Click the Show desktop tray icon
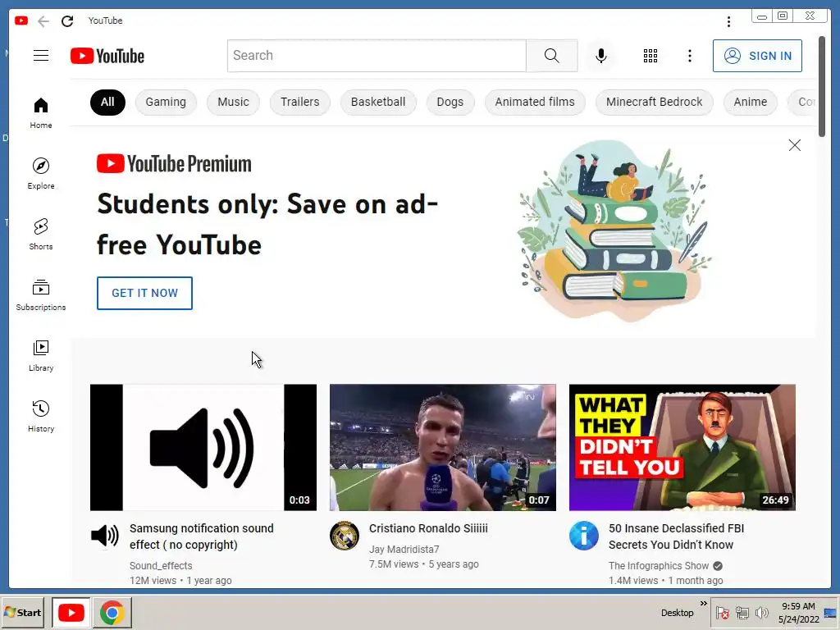 click(x=831, y=612)
